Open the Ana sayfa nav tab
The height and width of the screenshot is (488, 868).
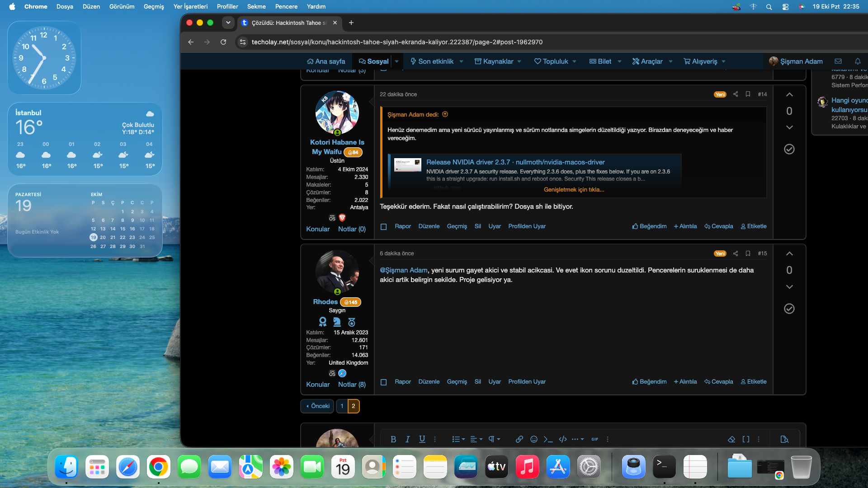(326, 61)
